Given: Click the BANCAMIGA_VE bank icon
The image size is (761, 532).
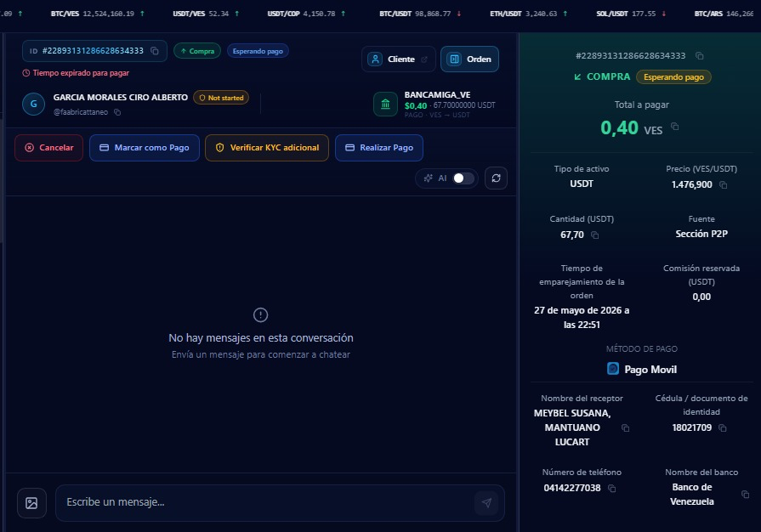Looking at the screenshot, I should click(385, 105).
